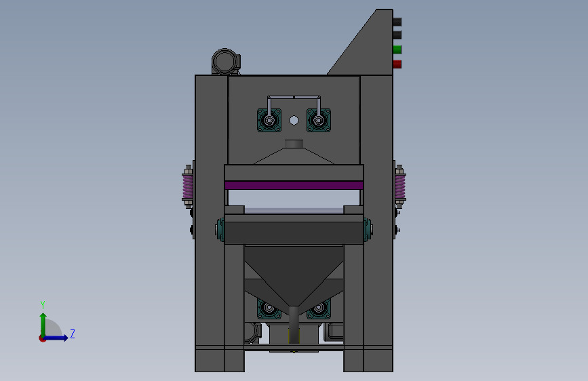
Task: Click the green Y axis of the triad
Action: 43,325
